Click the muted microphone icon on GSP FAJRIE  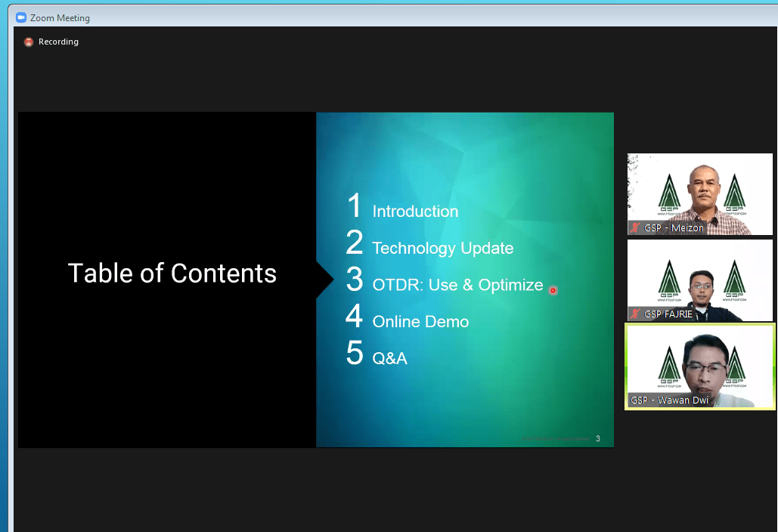pyautogui.click(x=635, y=314)
